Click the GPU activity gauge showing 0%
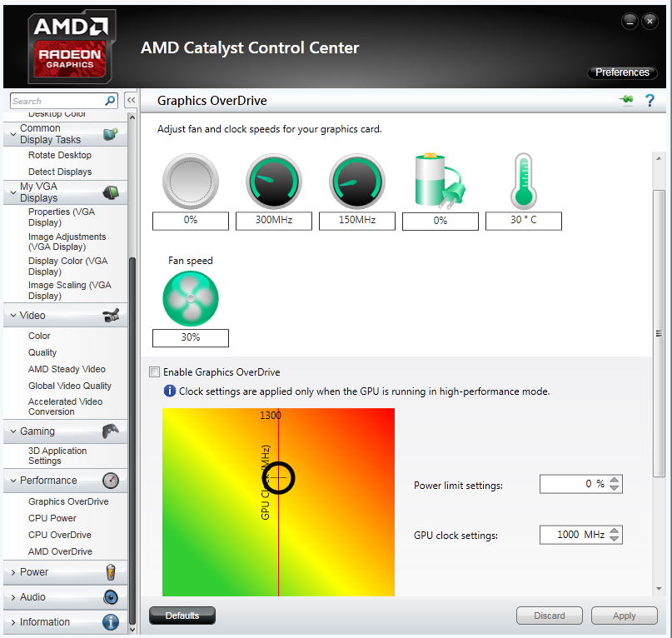672x638 pixels. [x=191, y=182]
